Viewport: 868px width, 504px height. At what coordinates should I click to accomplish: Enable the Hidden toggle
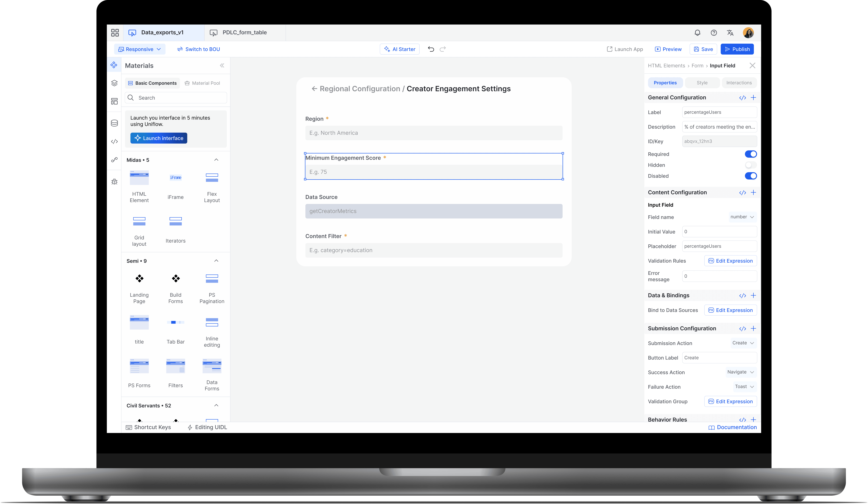750,165
